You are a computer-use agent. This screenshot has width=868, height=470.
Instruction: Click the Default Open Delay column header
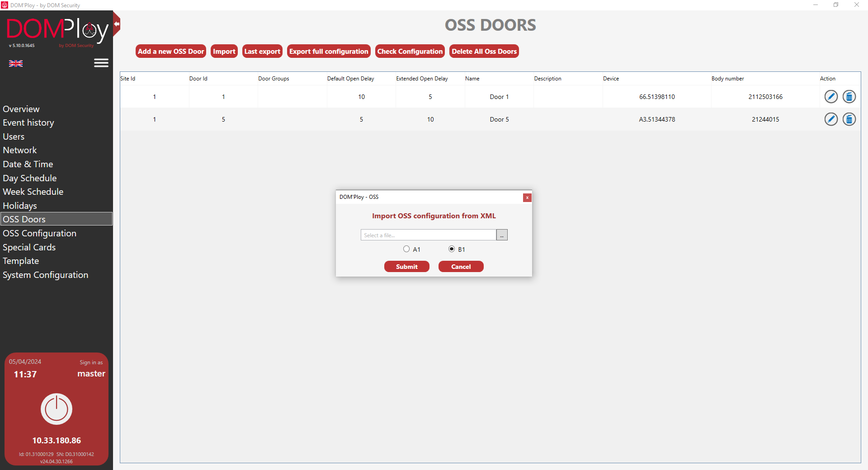(x=351, y=79)
